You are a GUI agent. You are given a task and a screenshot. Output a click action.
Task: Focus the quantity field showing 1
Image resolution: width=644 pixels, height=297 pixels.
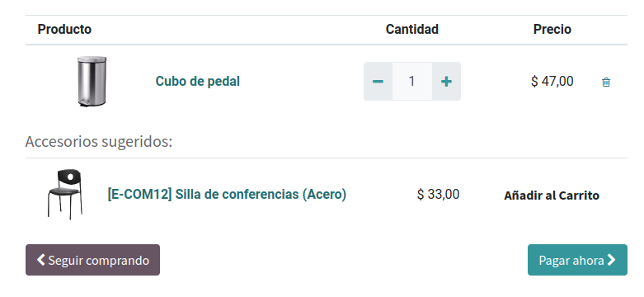[412, 82]
